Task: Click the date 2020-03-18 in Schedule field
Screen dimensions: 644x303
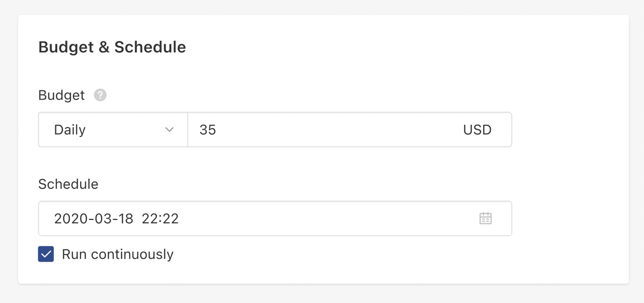Action: click(93, 219)
